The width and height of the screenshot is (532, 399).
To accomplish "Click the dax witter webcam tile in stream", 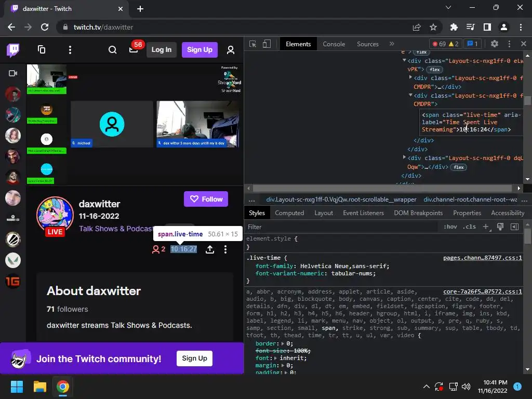I will tap(198, 124).
